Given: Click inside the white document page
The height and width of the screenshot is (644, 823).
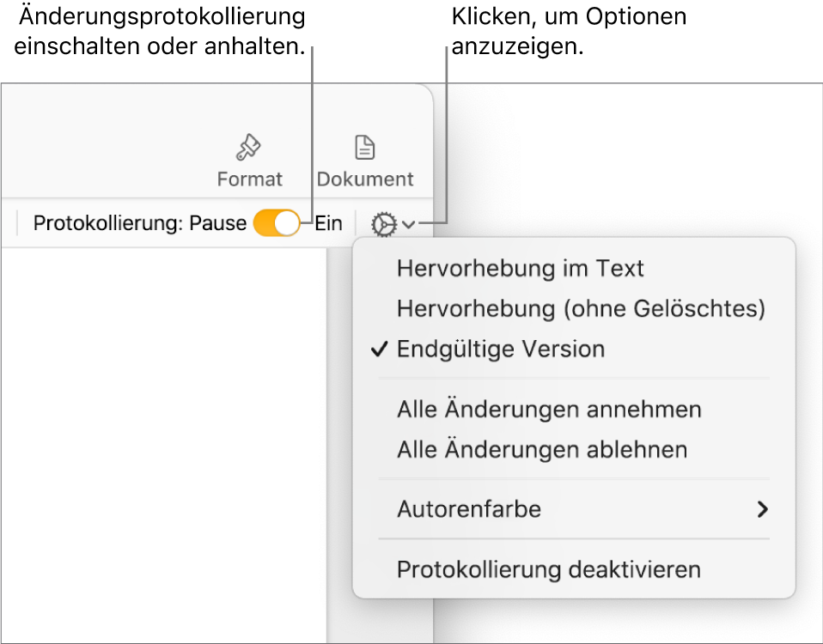Looking at the screenshot, I should coord(163,447).
